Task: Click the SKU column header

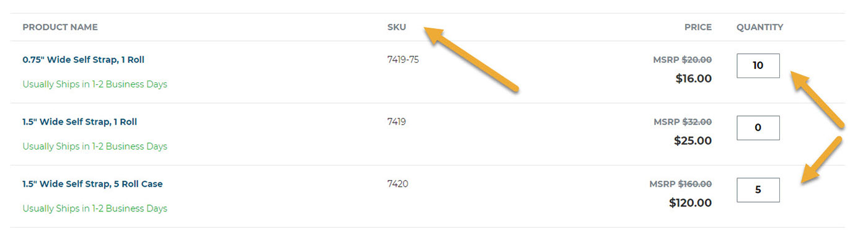Action: [397, 27]
